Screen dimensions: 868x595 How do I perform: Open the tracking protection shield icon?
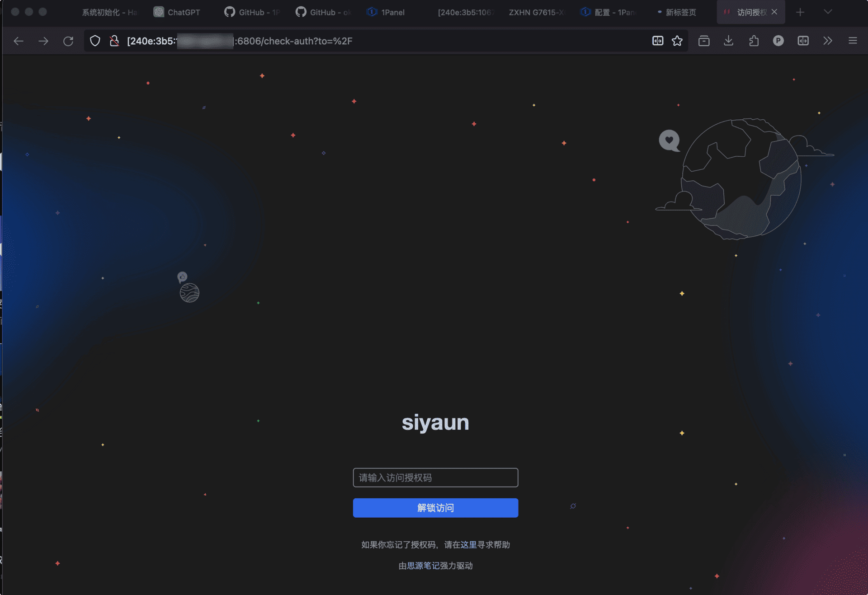(95, 41)
